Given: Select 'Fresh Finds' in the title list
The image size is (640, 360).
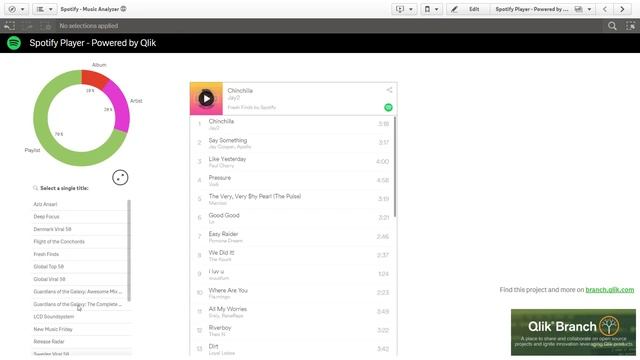Looking at the screenshot, I should [80, 254].
